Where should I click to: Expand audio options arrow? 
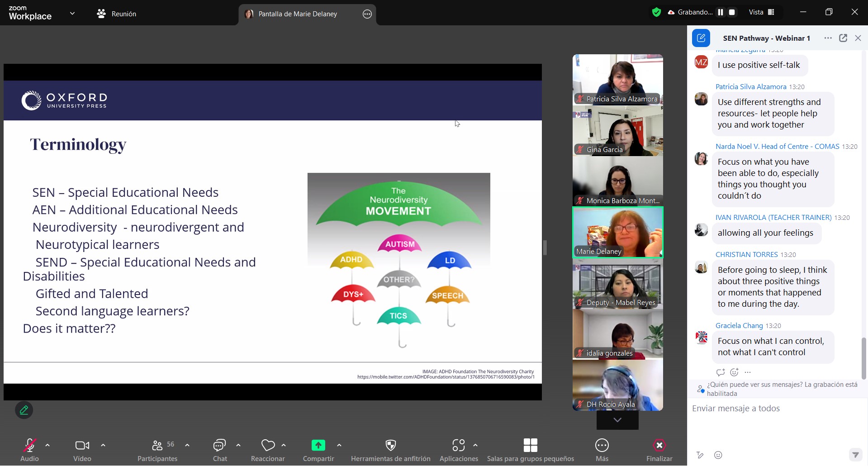[47, 446]
